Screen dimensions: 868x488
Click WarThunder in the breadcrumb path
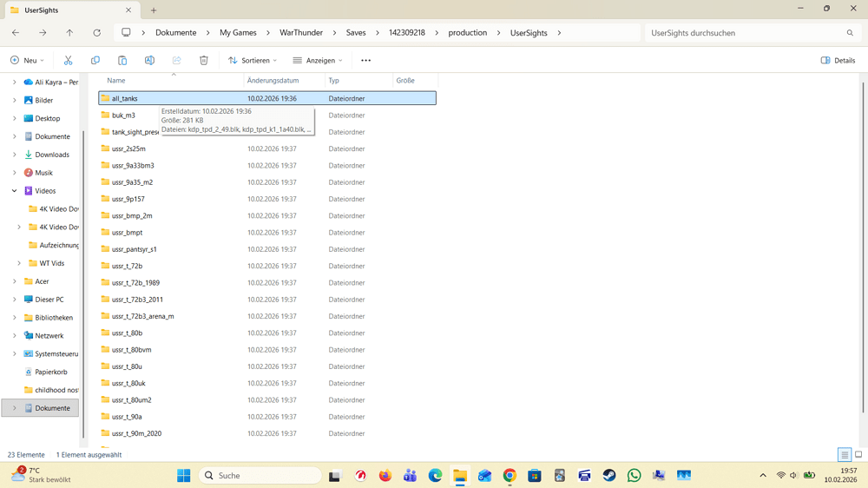(x=301, y=33)
